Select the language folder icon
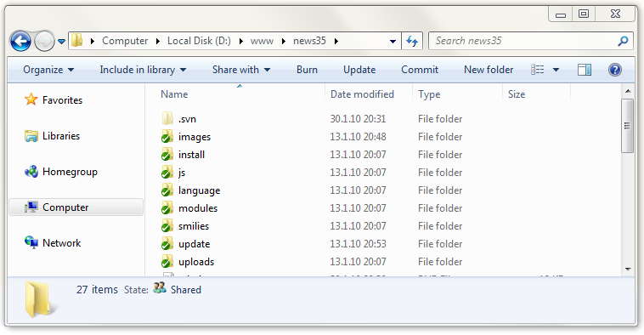This screenshot has width=644, height=335. (167, 190)
